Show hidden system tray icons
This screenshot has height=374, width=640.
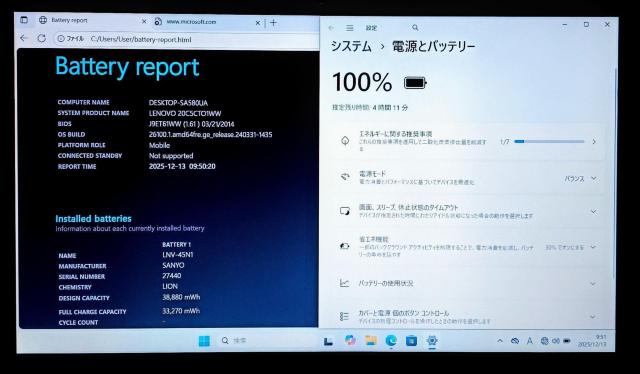pyautogui.click(x=500, y=341)
